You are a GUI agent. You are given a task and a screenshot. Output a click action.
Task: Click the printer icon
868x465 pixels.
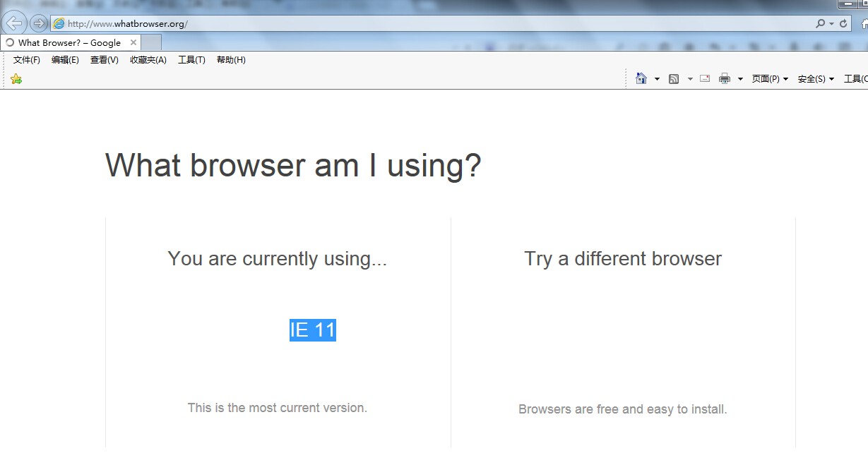(x=725, y=79)
